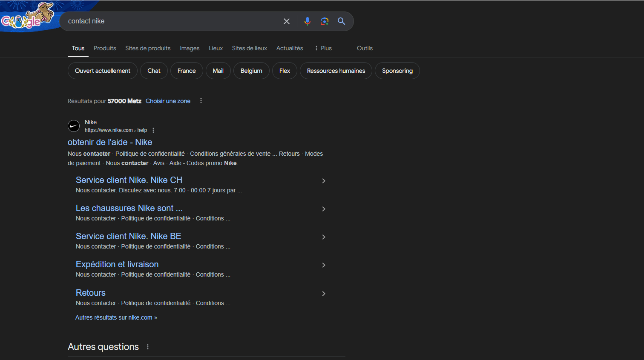Open Expédition et livraison link

(117, 264)
